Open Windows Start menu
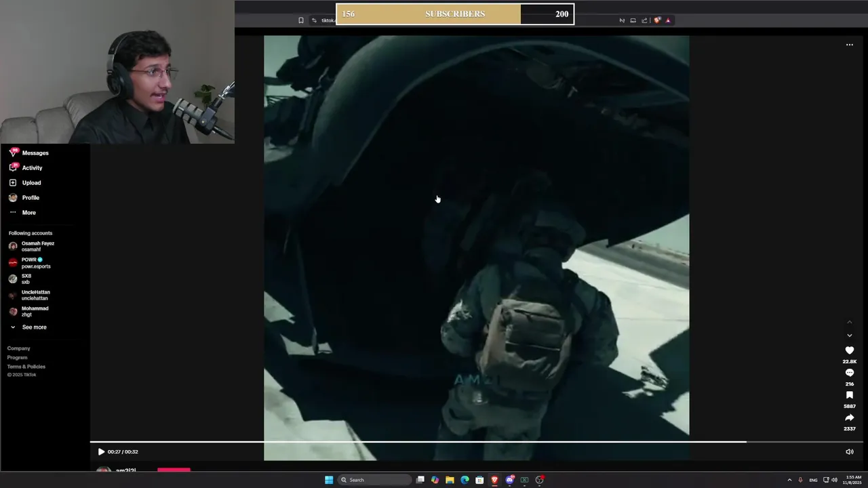 [329, 480]
